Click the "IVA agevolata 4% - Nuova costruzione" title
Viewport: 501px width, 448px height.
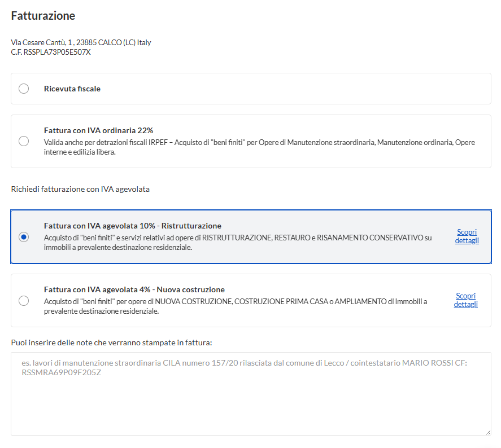click(x=134, y=289)
